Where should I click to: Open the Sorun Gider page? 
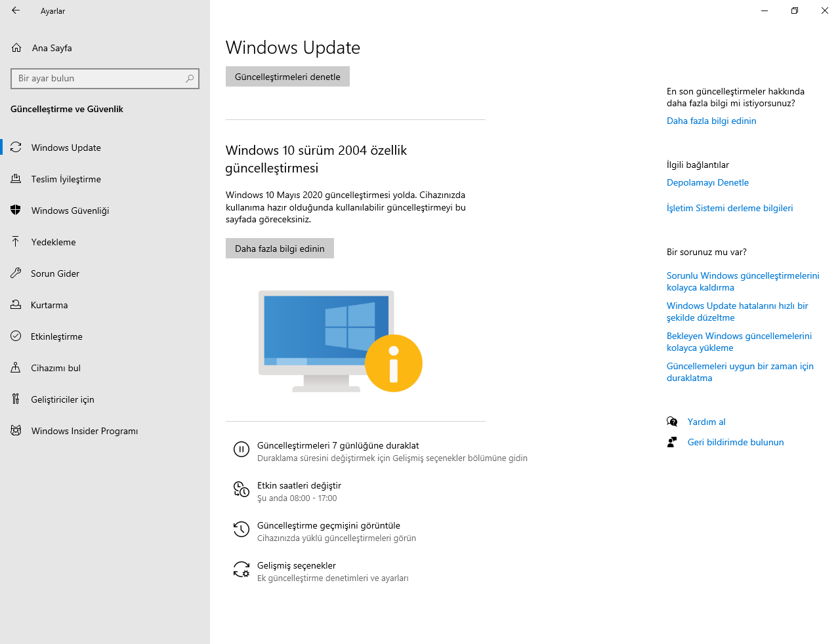click(105, 273)
